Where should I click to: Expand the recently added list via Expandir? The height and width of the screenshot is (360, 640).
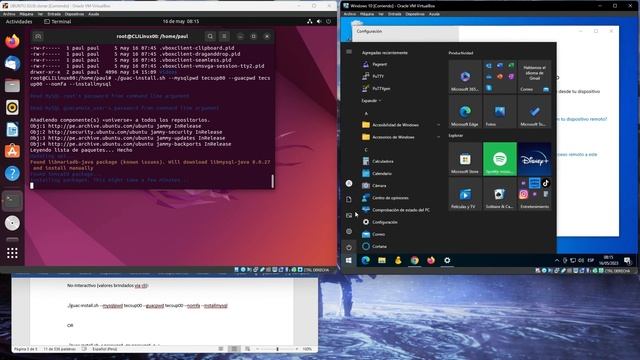click(x=371, y=100)
